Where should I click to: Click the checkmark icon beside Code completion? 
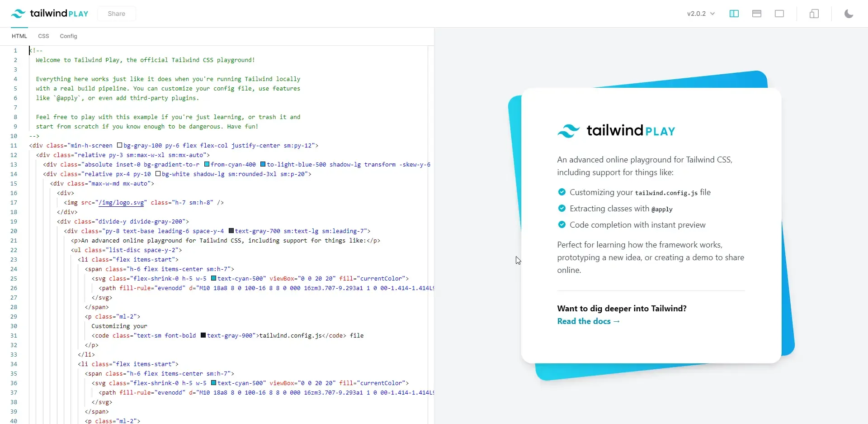562,225
